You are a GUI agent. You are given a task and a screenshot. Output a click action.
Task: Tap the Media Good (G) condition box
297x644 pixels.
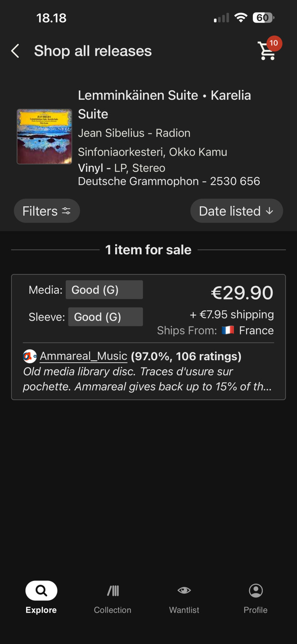tap(104, 290)
